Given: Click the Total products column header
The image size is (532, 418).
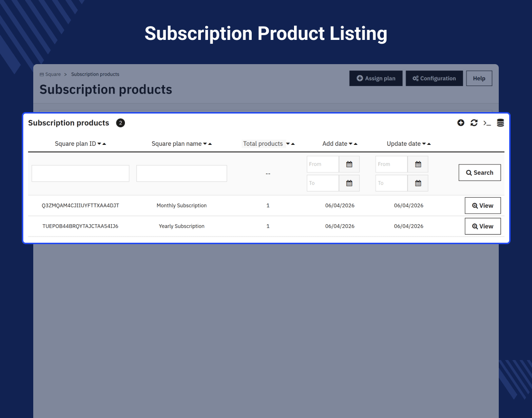Looking at the screenshot, I should (263, 144).
